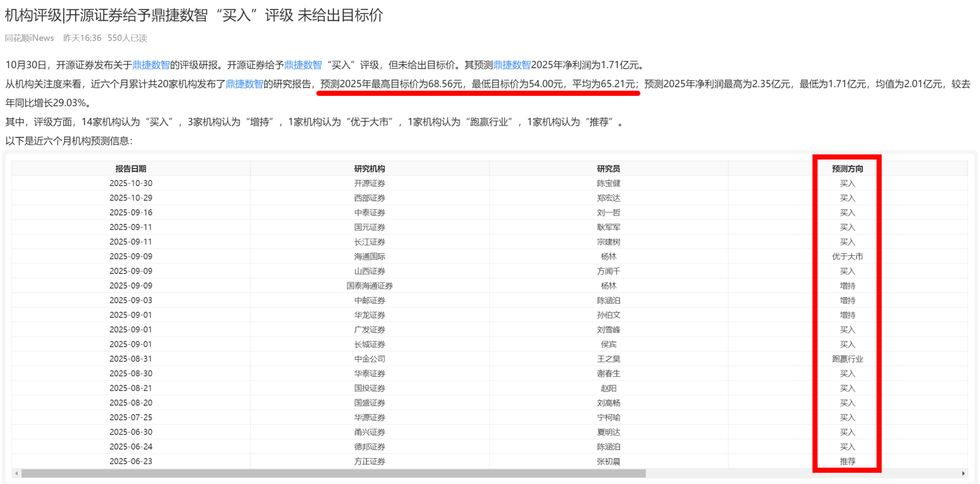Screen dimensions: 980x484
Task: Click the date 2025-07-25
Action: point(131,417)
